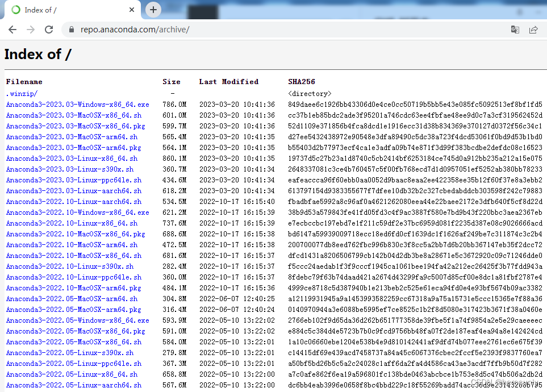Image resolution: width=547 pixels, height=392 pixels.
Task: Select the '737.6M' size value
Action: pyautogui.click(x=174, y=223)
